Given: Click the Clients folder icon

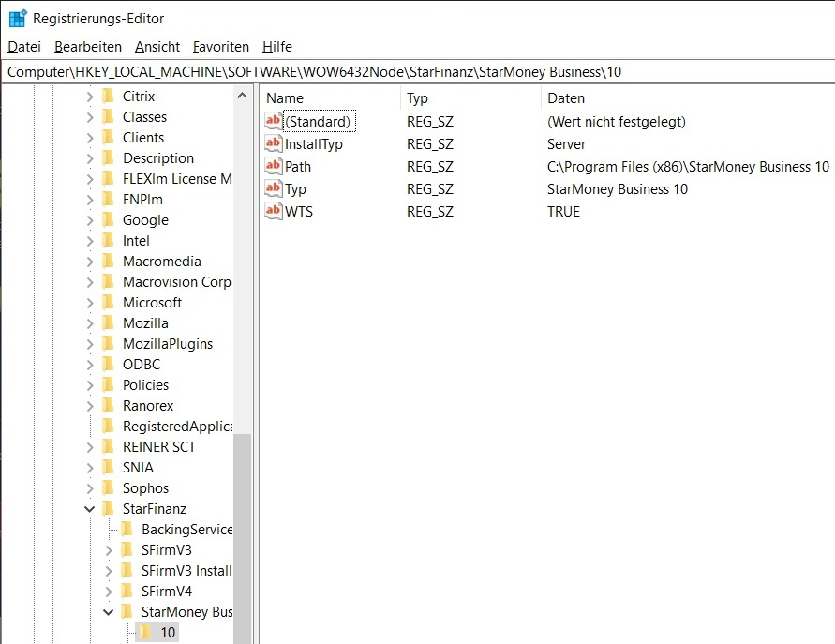Looking at the screenshot, I should [108, 138].
